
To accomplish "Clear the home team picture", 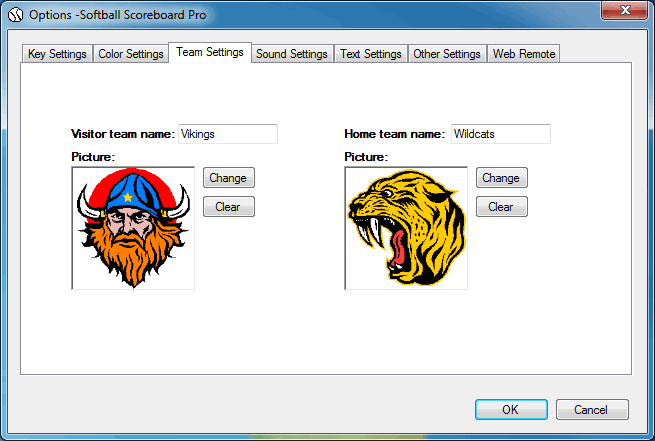I will tap(501, 207).
